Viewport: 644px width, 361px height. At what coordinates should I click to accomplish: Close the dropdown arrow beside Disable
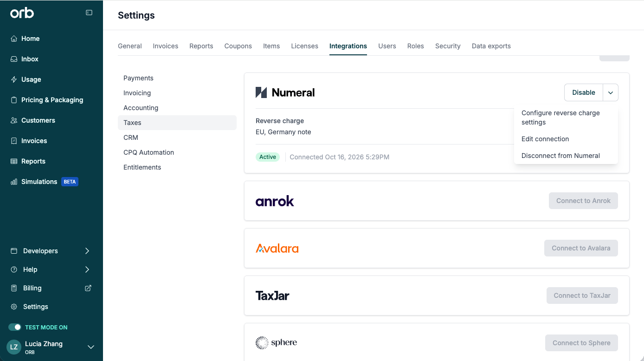point(611,92)
